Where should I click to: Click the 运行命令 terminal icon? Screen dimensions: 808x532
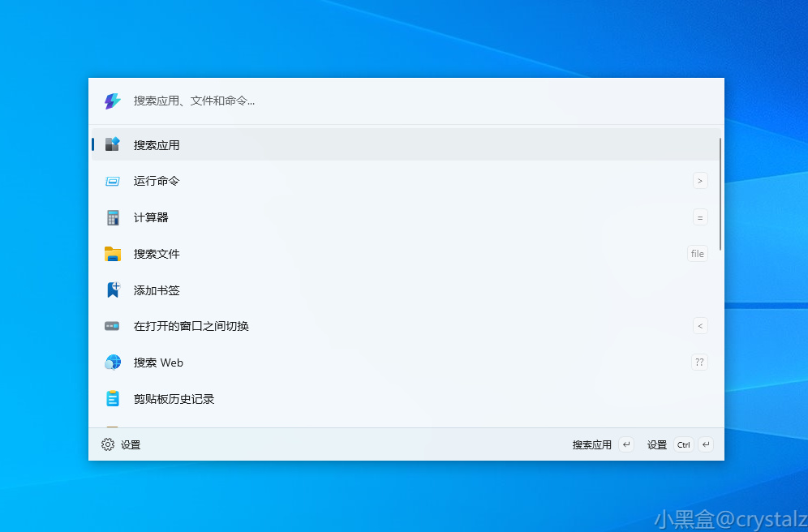[x=112, y=182]
